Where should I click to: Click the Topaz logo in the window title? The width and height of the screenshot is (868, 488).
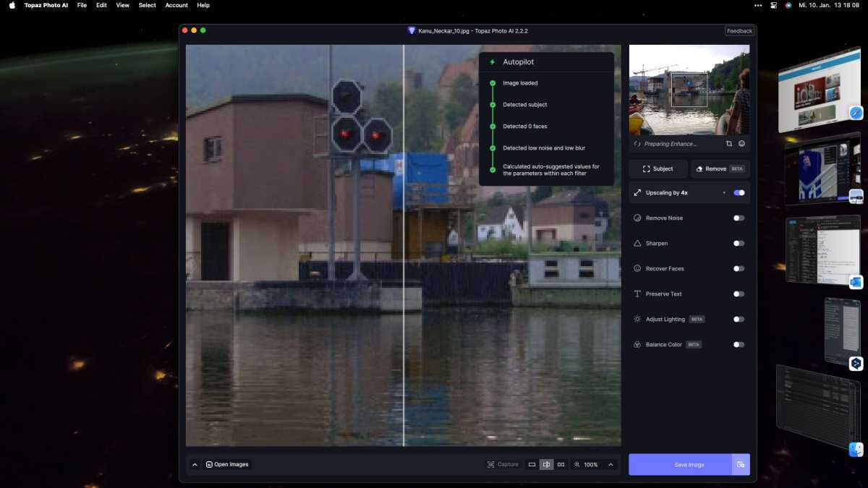412,31
